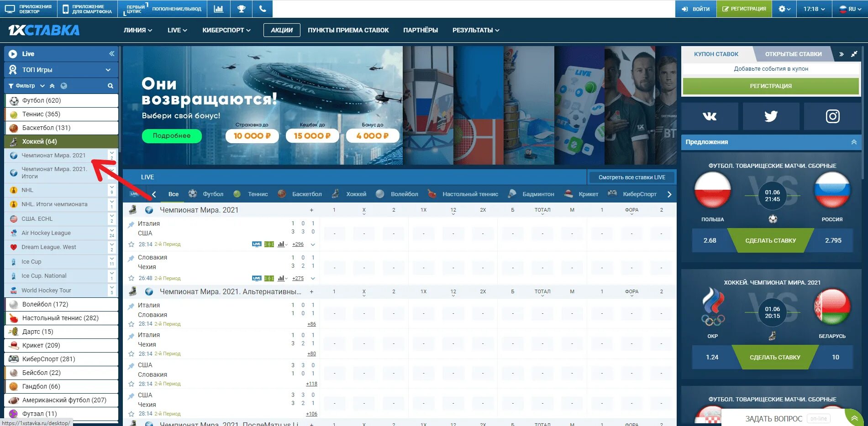Screen dimensions: 868x426
Task: Switch to the ОТКРЫТЫЕ СТАВКИ tab
Action: (x=793, y=54)
